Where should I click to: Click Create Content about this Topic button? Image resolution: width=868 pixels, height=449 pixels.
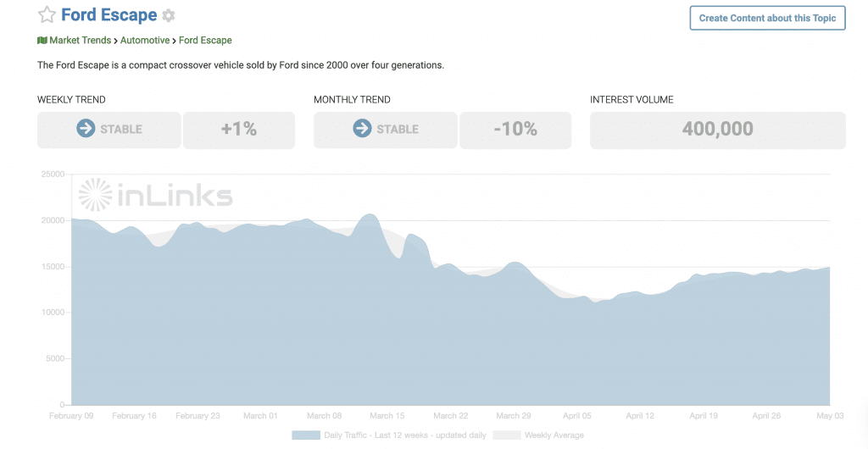pyautogui.click(x=767, y=18)
